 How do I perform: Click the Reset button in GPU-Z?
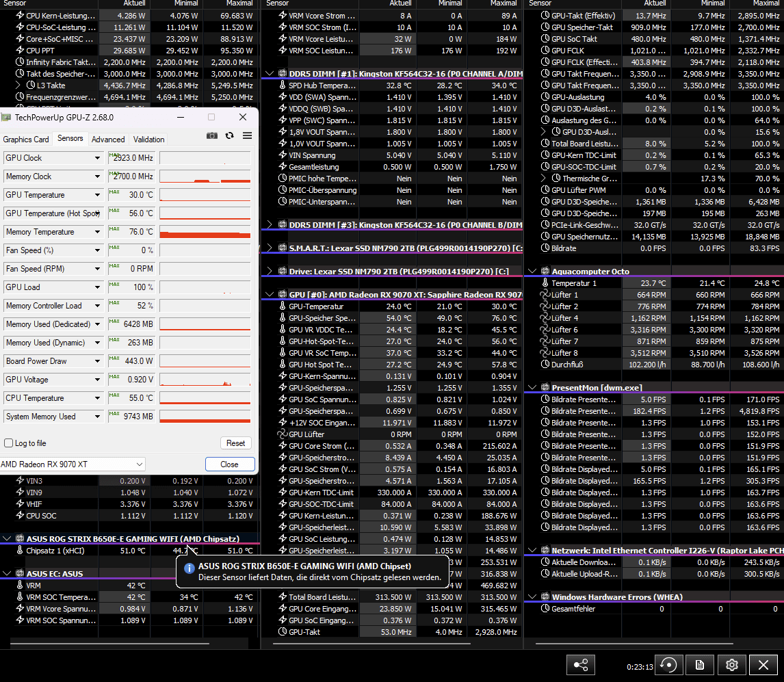click(235, 443)
